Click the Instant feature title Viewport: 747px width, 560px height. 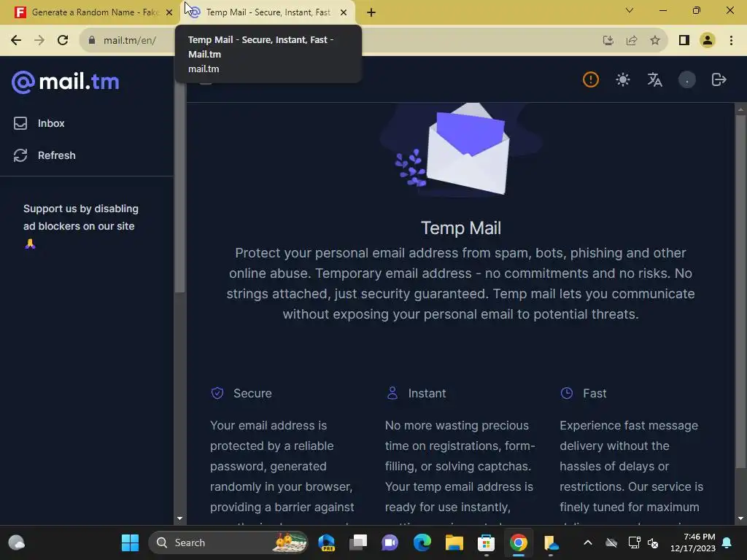point(427,393)
